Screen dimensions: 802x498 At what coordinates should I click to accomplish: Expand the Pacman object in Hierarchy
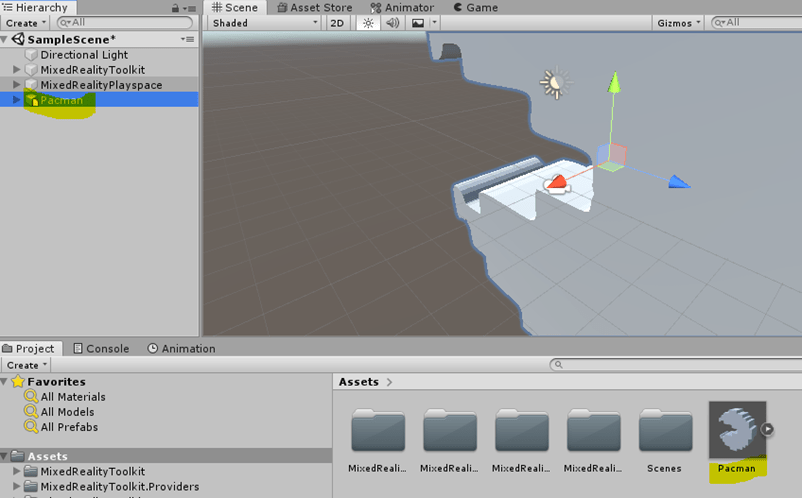pos(16,100)
